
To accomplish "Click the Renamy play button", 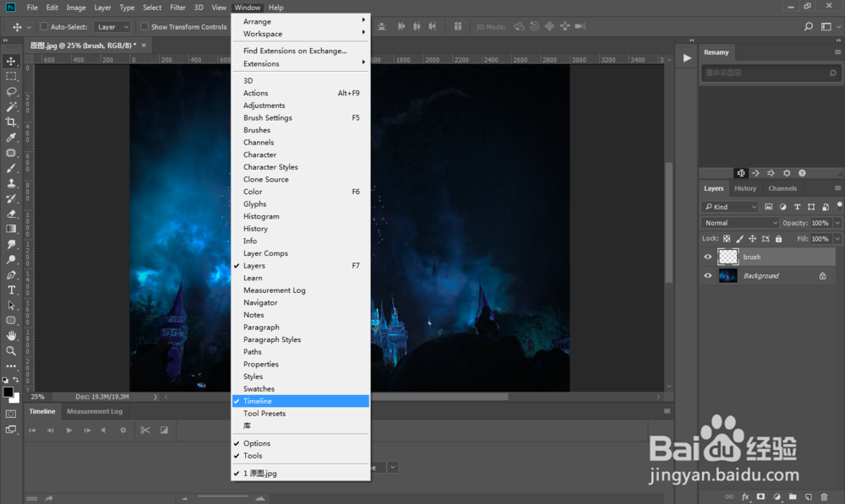I will (x=687, y=58).
